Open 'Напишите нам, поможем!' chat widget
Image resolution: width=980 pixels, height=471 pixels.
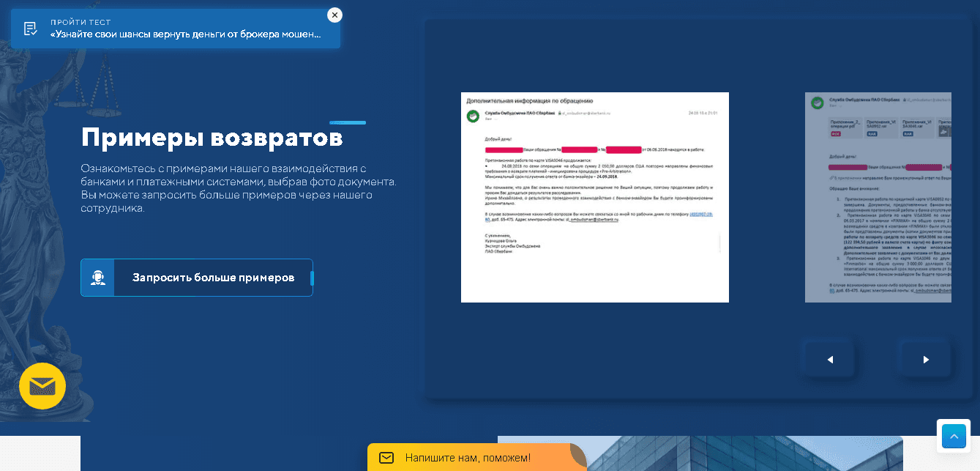point(468,458)
